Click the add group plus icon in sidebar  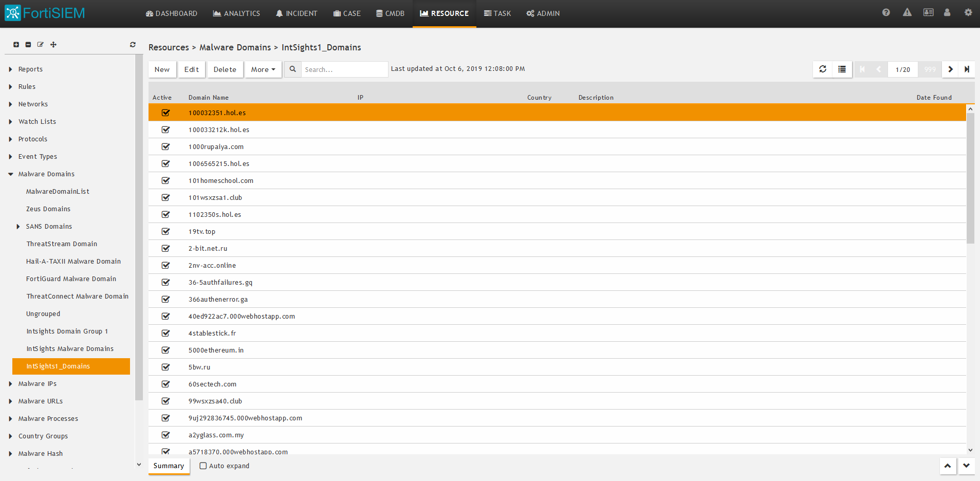pos(16,45)
